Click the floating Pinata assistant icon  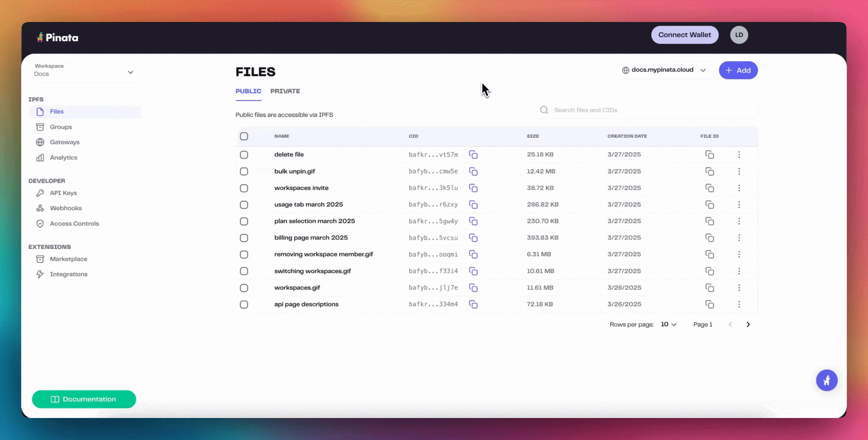tap(826, 381)
